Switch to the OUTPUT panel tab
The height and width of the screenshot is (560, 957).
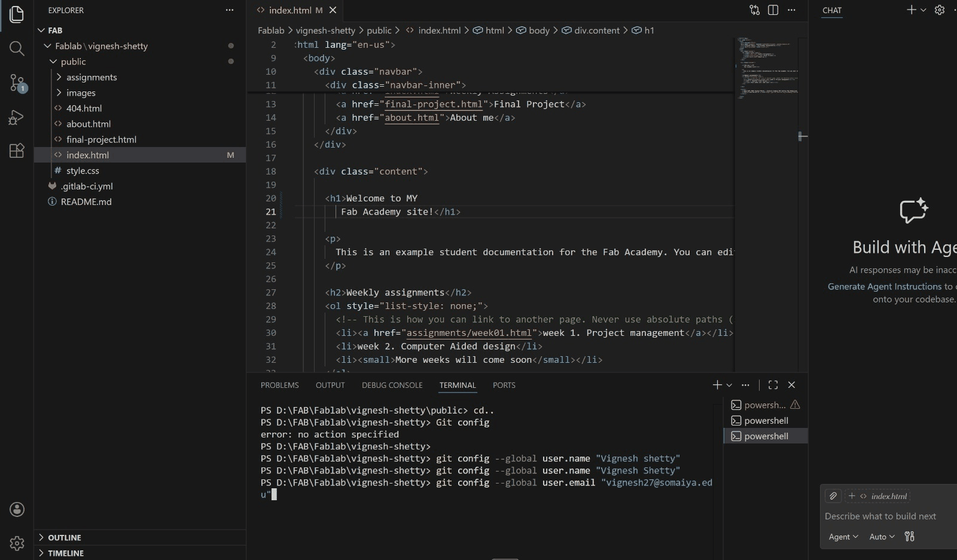click(x=330, y=385)
